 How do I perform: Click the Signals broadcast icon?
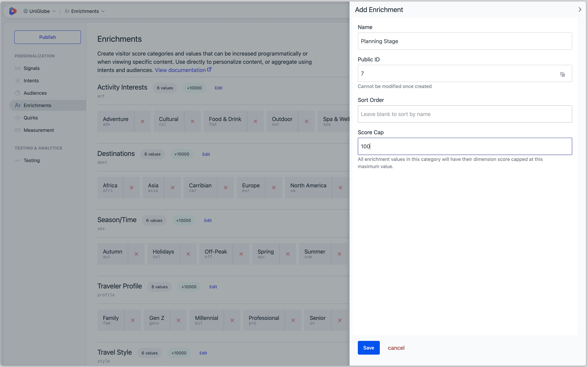18,68
